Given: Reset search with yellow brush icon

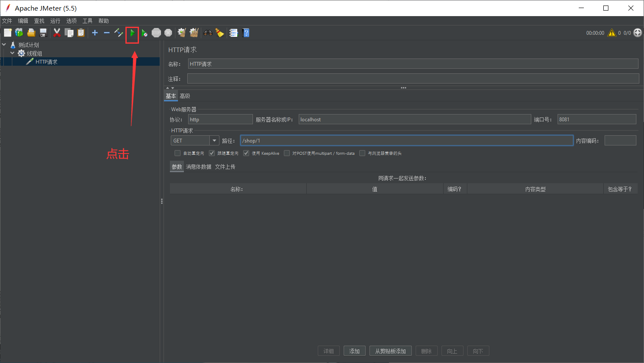Looking at the screenshot, I should (219, 33).
